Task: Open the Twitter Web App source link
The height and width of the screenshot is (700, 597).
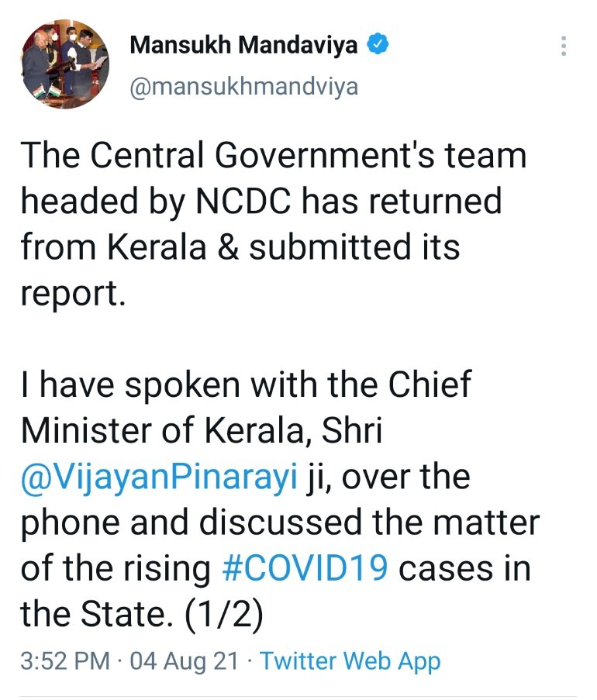Action: [350, 661]
